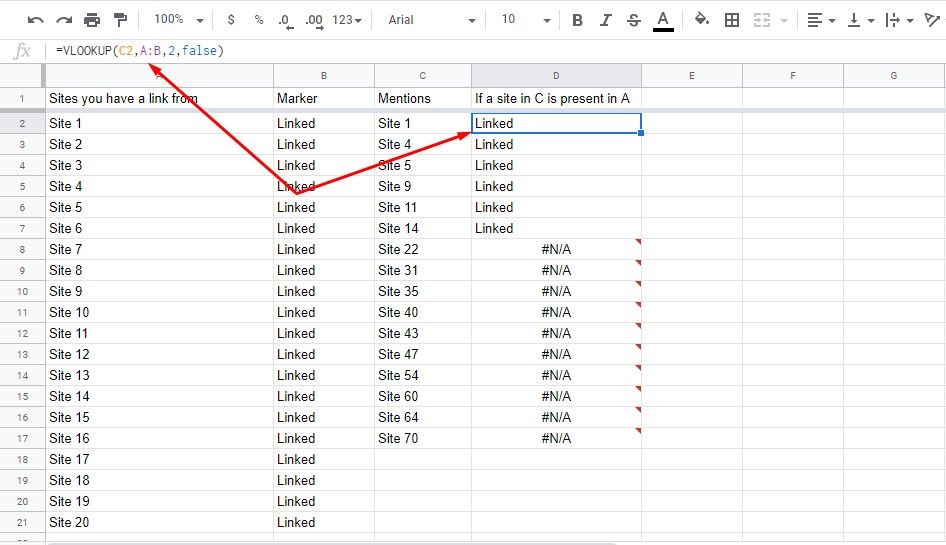The height and width of the screenshot is (545, 946).
Task: Click the 'Marker' header cell
Action: click(324, 98)
